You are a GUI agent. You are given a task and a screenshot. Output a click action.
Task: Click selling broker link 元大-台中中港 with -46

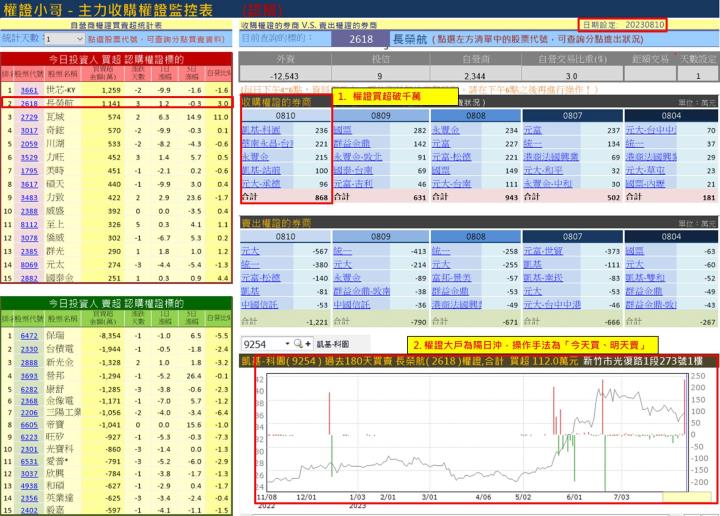(x=552, y=304)
